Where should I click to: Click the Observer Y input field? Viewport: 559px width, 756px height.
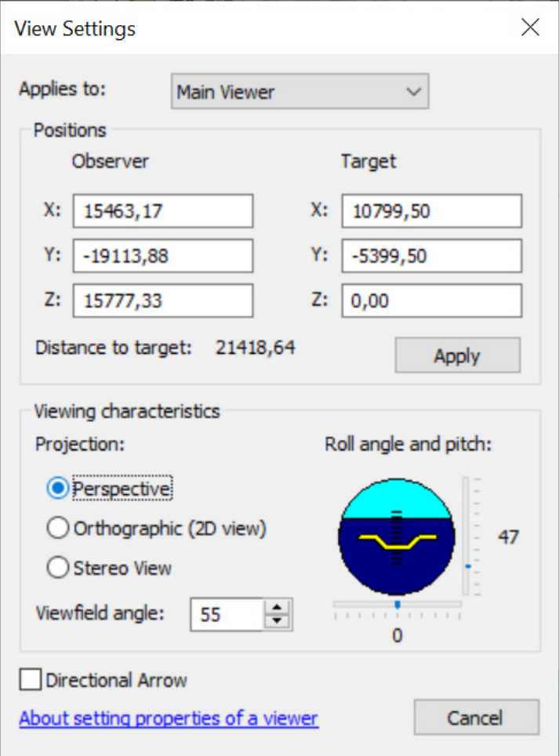tap(163, 256)
